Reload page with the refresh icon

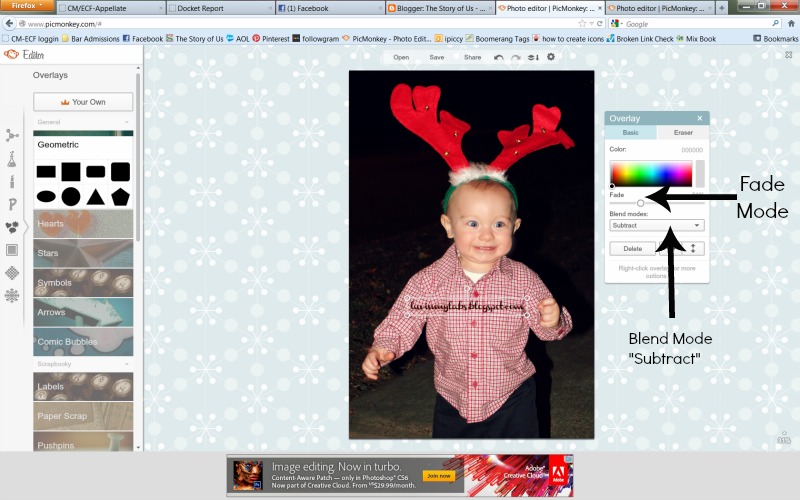(x=600, y=23)
